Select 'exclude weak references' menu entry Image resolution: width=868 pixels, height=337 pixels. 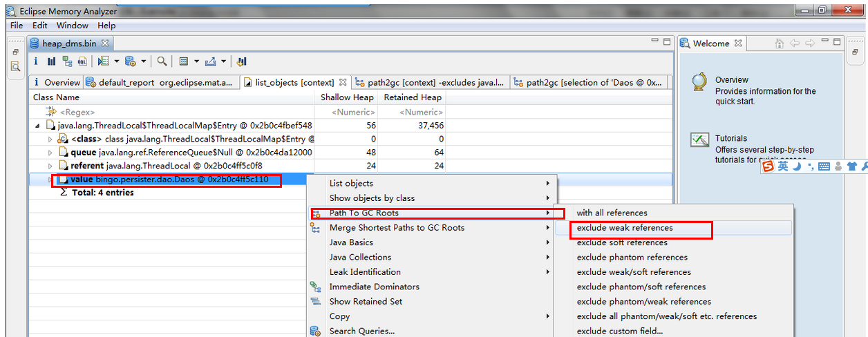pyautogui.click(x=625, y=228)
